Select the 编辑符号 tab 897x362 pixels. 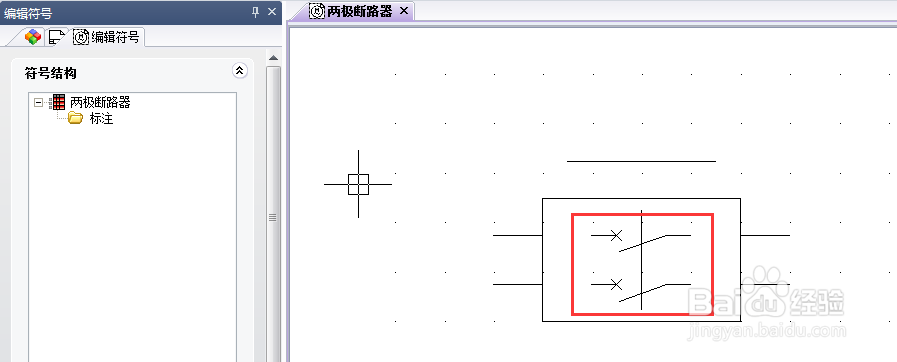pyautogui.click(x=107, y=37)
